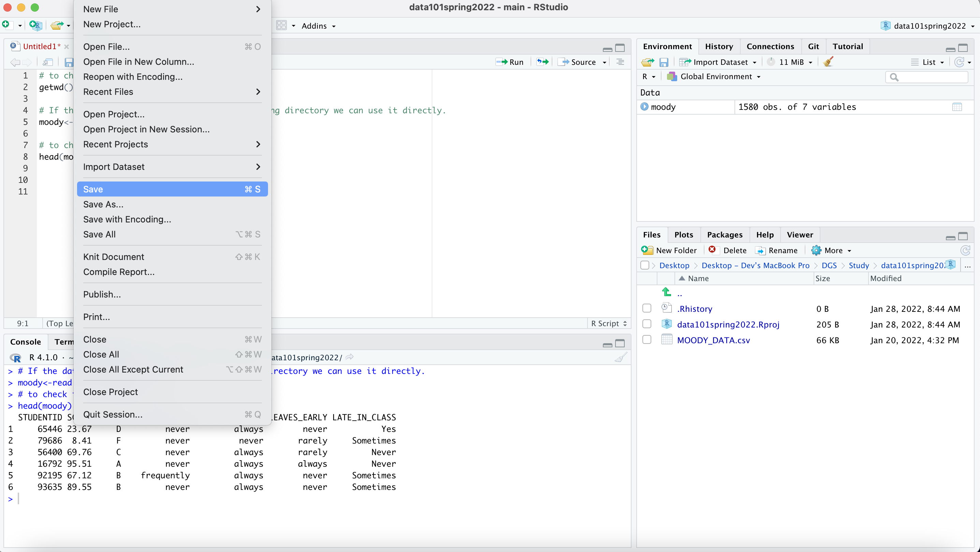
Task: Click the refresh file listing icon
Action: [965, 250]
